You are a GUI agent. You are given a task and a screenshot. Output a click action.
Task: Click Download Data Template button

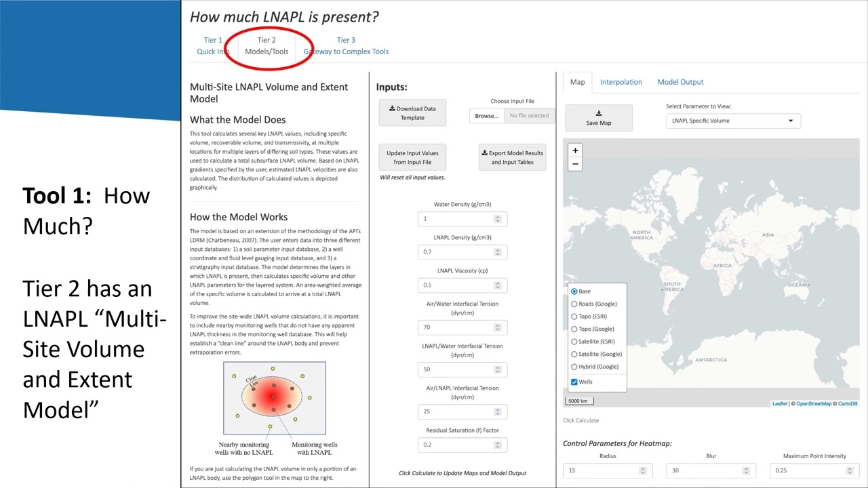coord(412,113)
